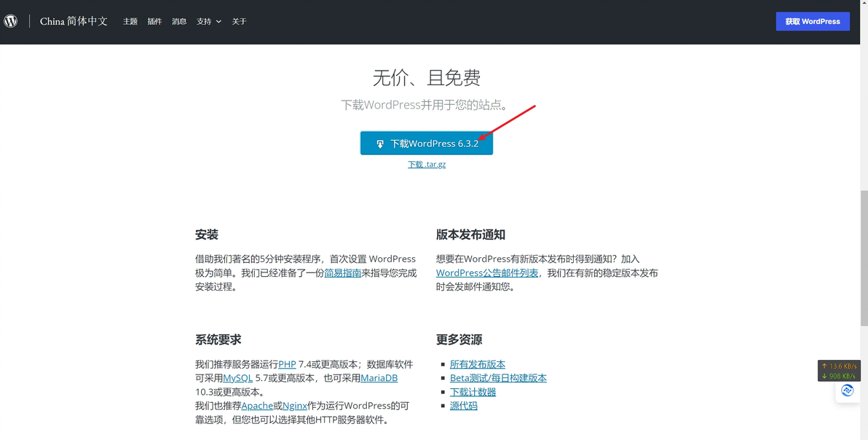The image size is (868, 440).
Task: Follow the MySQL link
Action: pyautogui.click(x=237, y=378)
